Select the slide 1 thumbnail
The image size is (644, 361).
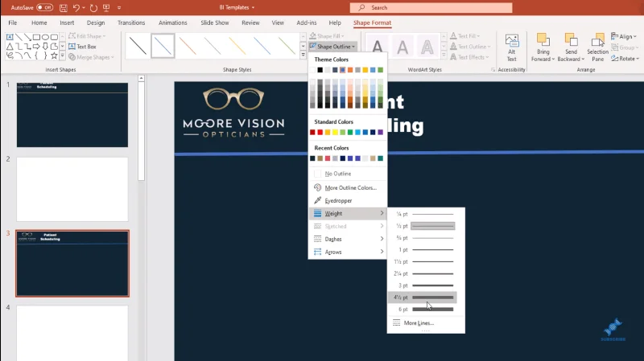[x=72, y=114]
